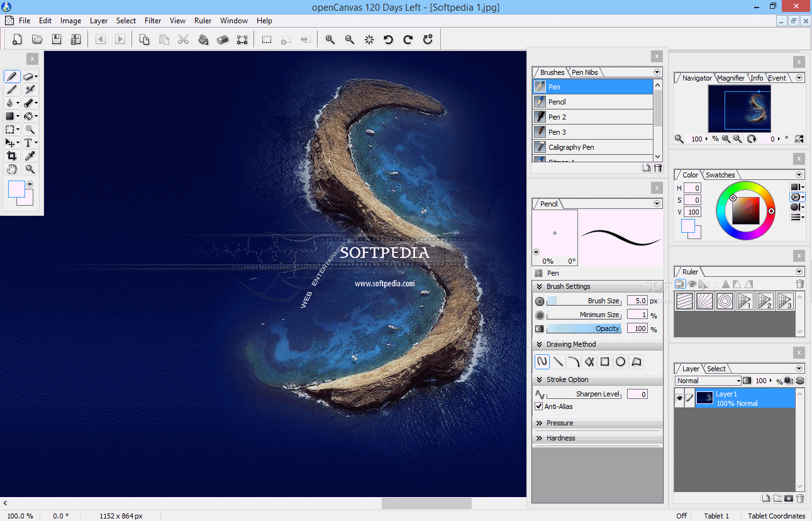This screenshot has width=812, height=521.
Task: Open the Normal blend mode dropdown
Action: click(708, 381)
